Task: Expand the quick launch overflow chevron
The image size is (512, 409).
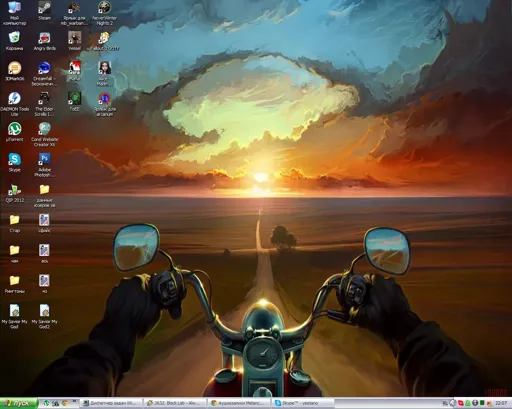Action: coord(74,401)
